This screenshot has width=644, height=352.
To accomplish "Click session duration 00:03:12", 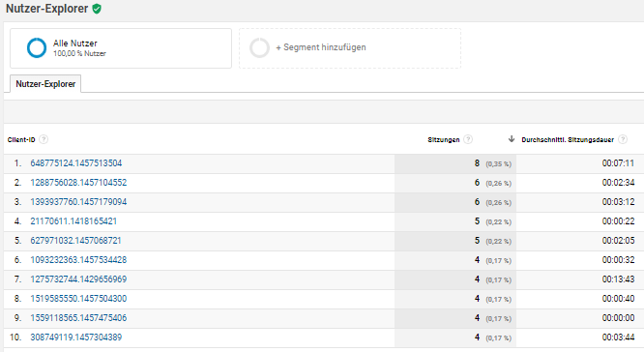I will tap(618, 202).
